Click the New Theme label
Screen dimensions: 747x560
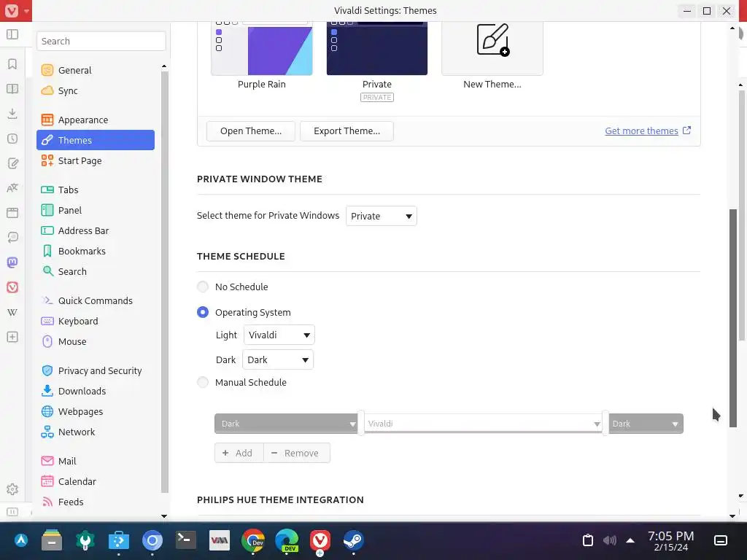tap(492, 85)
